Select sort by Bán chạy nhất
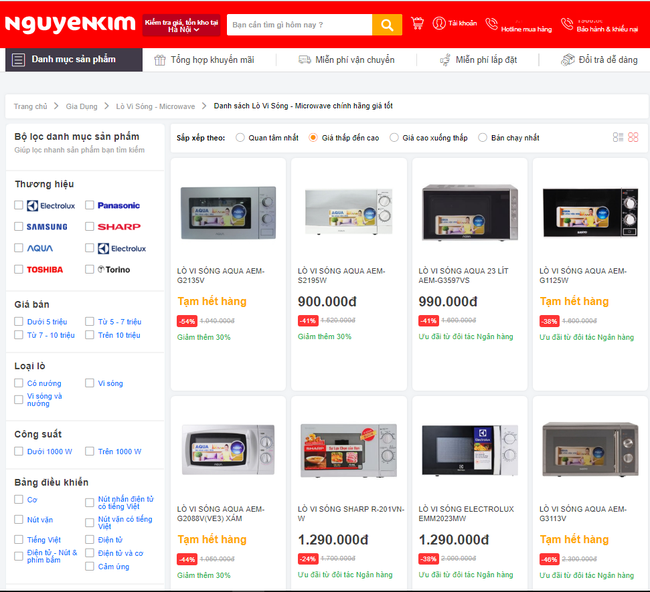Screen dimensions: 650x592 pos(483,138)
